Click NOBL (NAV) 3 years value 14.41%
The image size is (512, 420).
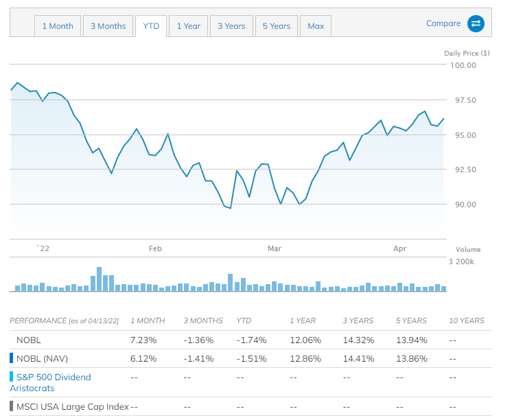pos(358,359)
